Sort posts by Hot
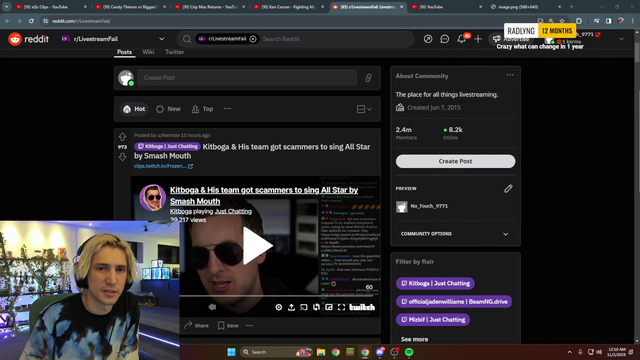 coord(134,109)
